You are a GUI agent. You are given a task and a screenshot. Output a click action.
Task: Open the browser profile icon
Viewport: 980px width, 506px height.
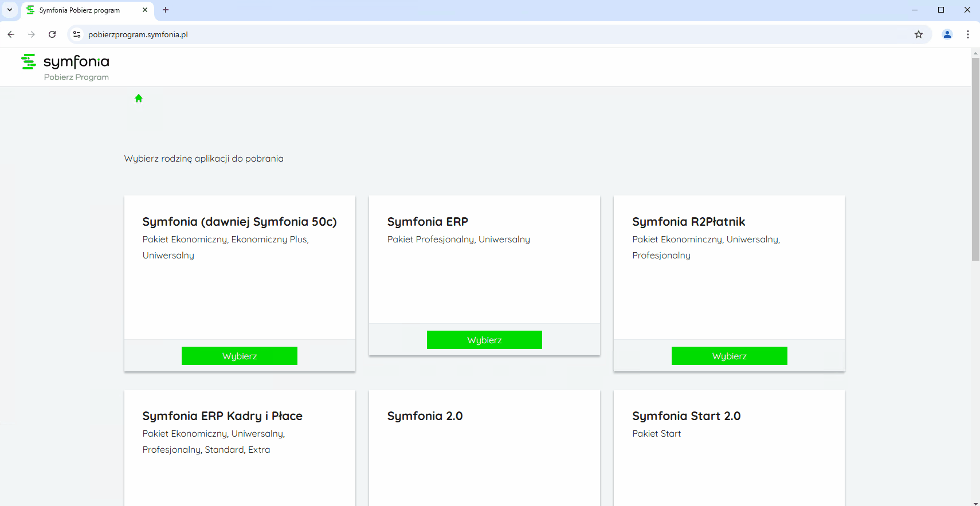coord(947,34)
